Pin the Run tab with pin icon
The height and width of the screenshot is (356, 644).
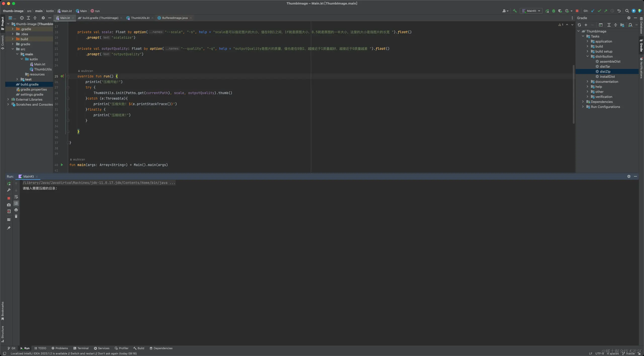pyautogui.click(x=9, y=228)
